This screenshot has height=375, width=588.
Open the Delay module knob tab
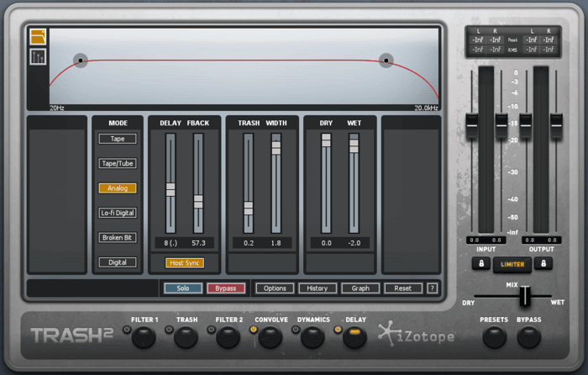[x=354, y=337]
